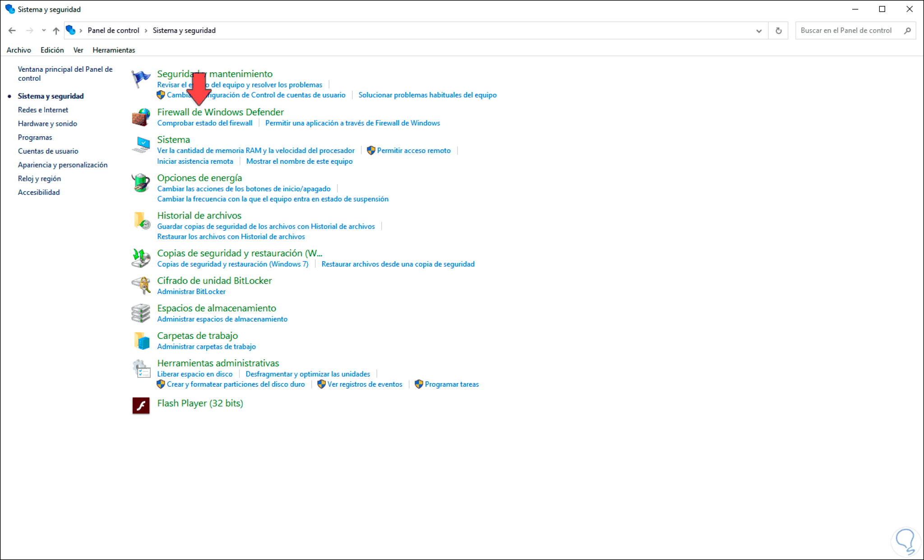Click the BitLocker keys and lock icon

pyautogui.click(x=141, y=286)
